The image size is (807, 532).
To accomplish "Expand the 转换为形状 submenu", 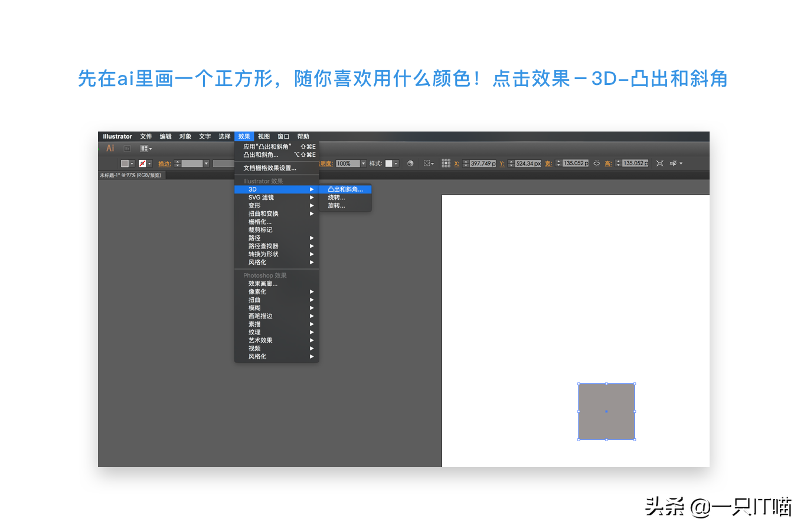I will 277,254.
